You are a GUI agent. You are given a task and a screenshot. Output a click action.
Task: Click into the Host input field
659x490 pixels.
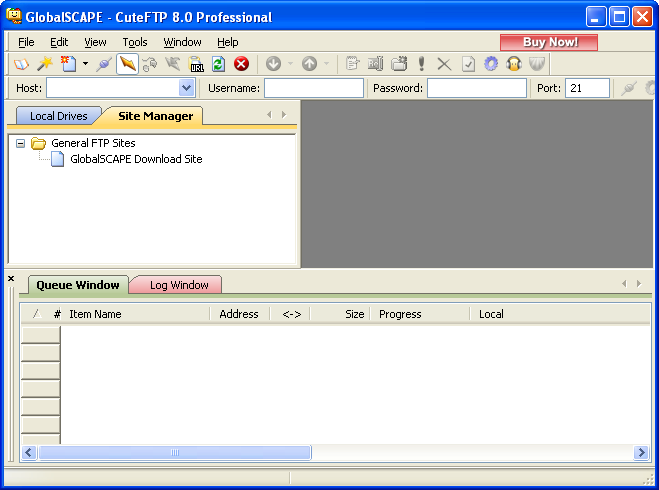click(113, 88)
